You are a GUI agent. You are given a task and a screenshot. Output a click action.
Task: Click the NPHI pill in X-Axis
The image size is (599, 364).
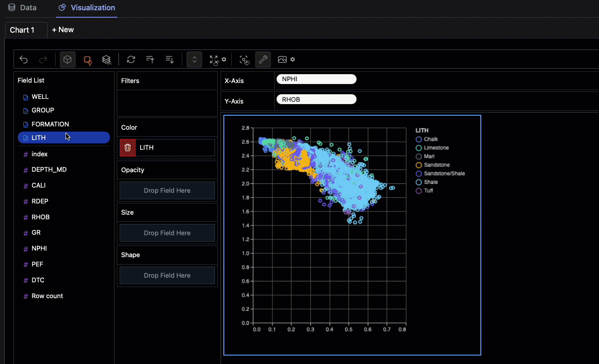coord(316,79)
